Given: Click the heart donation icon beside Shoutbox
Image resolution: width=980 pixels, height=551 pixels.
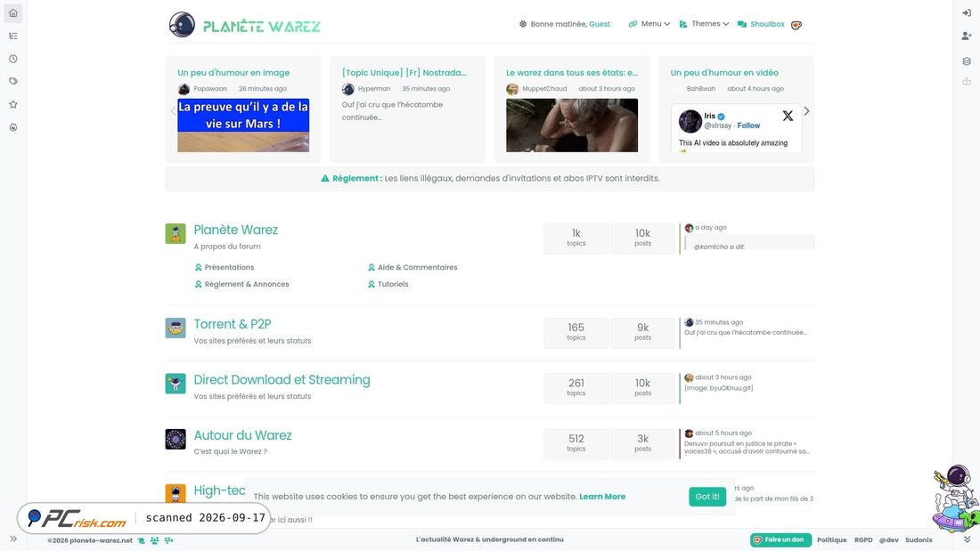Looking at the screenshot, I should point(796,25).
